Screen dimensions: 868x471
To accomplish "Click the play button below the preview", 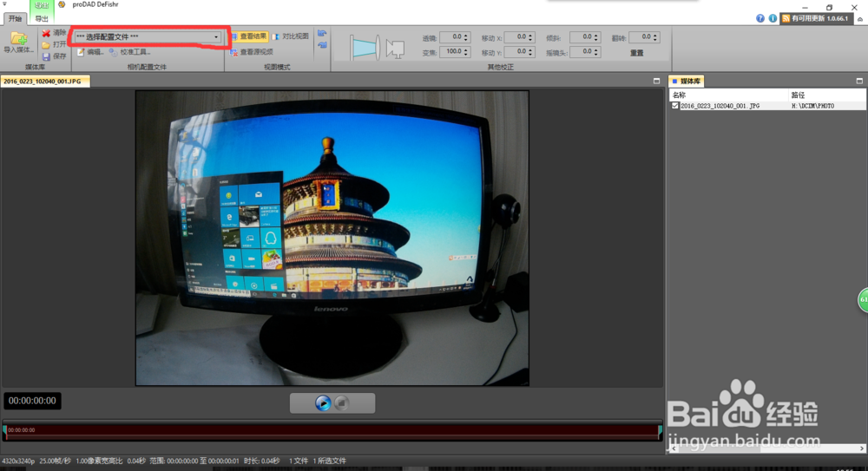I will (x=323, y=403).
